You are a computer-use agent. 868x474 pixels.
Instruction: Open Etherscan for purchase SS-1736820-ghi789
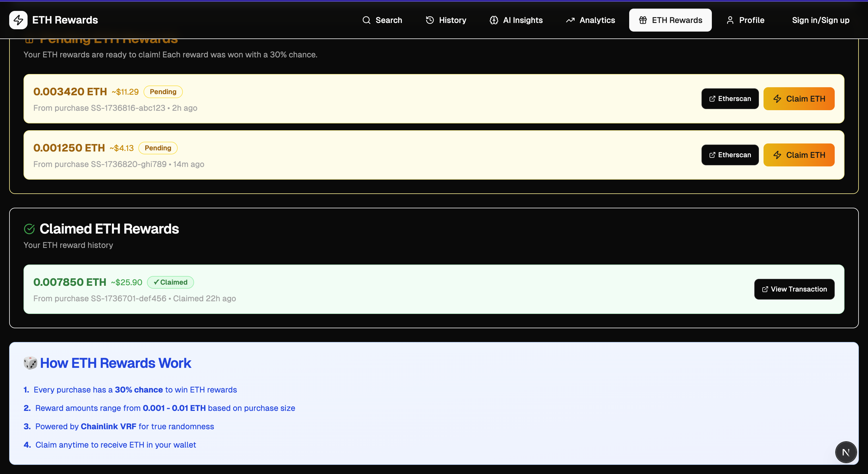pyautogui.click(x=730, y=155)
